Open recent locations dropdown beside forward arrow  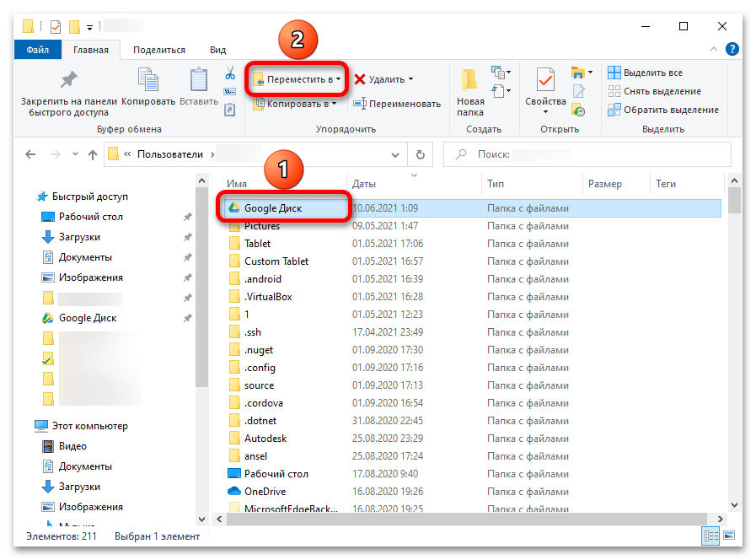click(x=75, y=154)
